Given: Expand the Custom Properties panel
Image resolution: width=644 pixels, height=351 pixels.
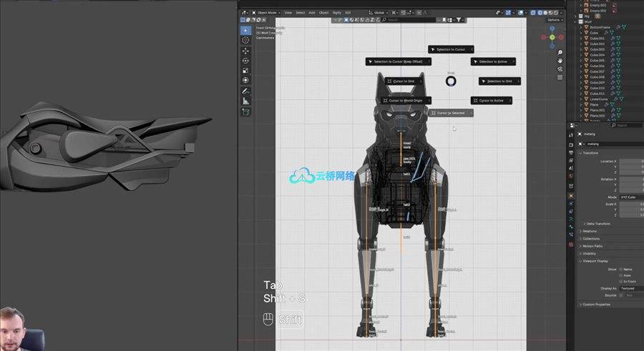Looking at the screenshot, I should click(596, 305).
